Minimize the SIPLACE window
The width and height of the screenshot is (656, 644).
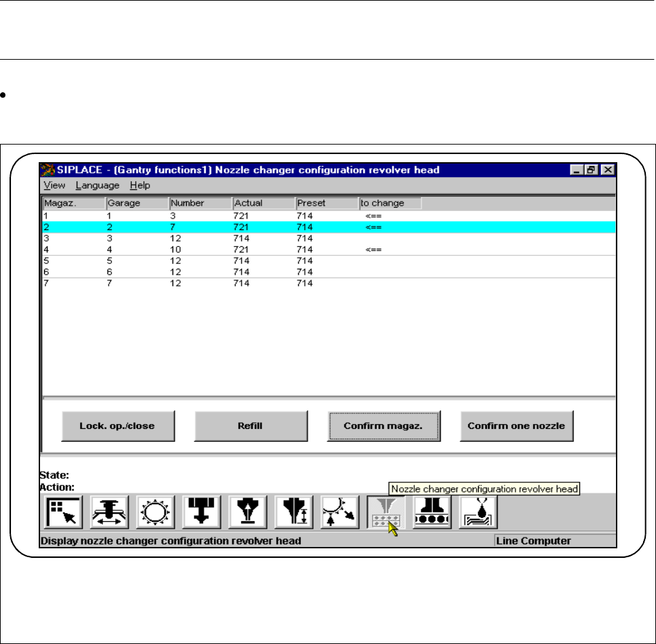tap(577, 170)
